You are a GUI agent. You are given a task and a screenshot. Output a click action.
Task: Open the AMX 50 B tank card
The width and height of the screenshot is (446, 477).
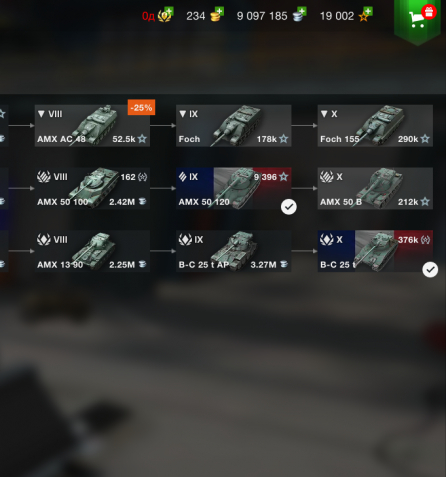(375, 188)
